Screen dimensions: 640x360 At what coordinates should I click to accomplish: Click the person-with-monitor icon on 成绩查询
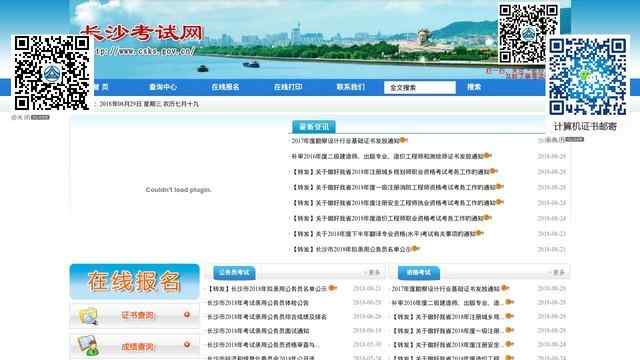click(x=88, y=345)
